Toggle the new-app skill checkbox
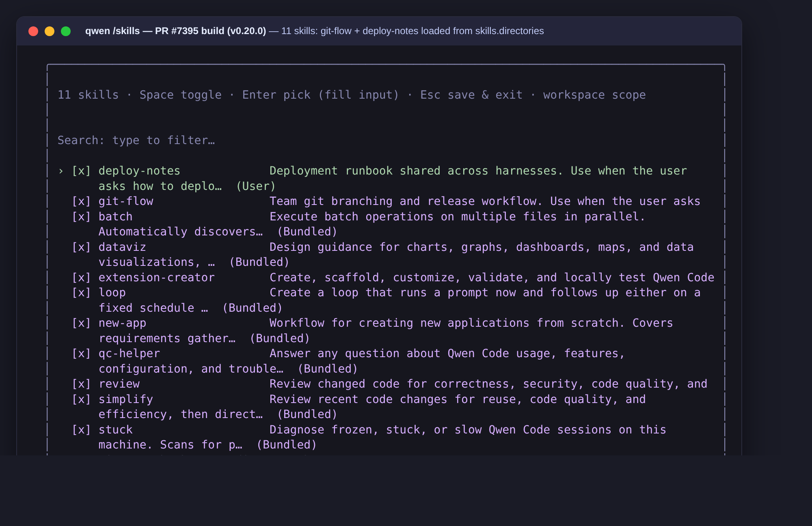Image resolution: width=812 pixels, height=526 pixels. tap(81, 323)
